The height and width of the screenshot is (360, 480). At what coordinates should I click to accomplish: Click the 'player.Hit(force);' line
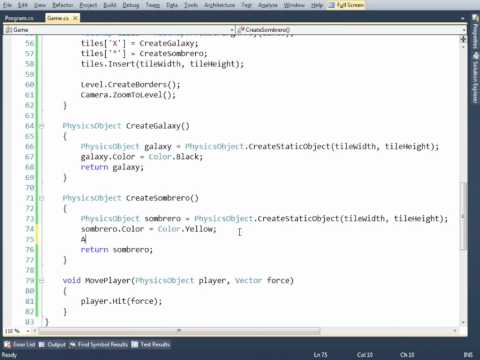(x=121, y=301)
